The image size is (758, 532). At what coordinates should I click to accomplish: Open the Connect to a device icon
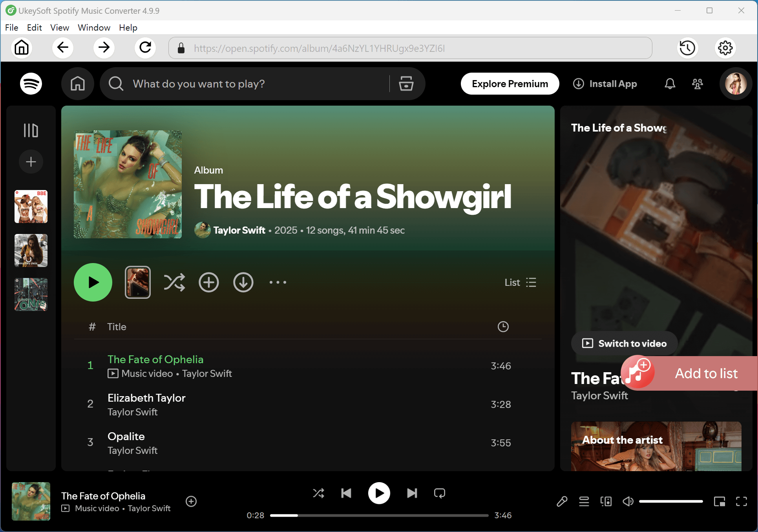pyautogui.click(x=606, y=501)
